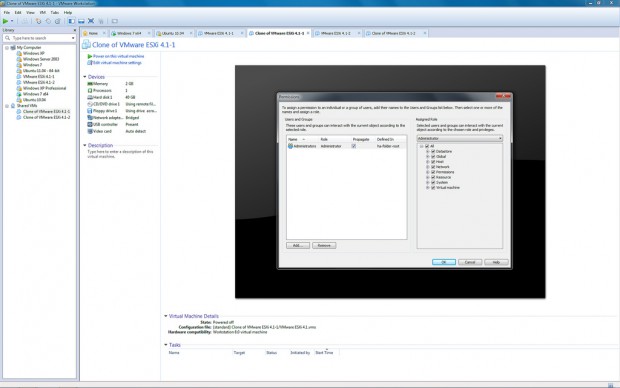Open the Tabs menu
This screenshot has height=388, width=620.
tap(55, 13)
